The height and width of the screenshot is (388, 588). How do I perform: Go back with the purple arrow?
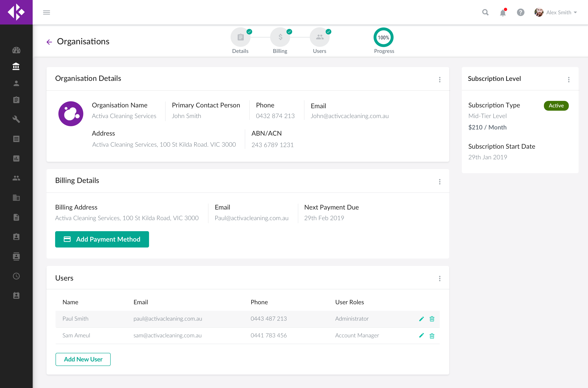point(49,42)
